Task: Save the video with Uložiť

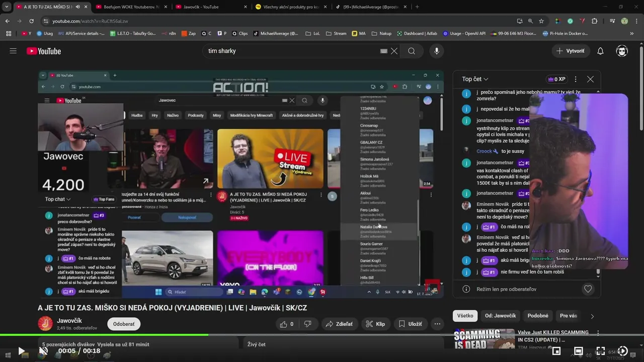Action: click(x=410, y=324)
